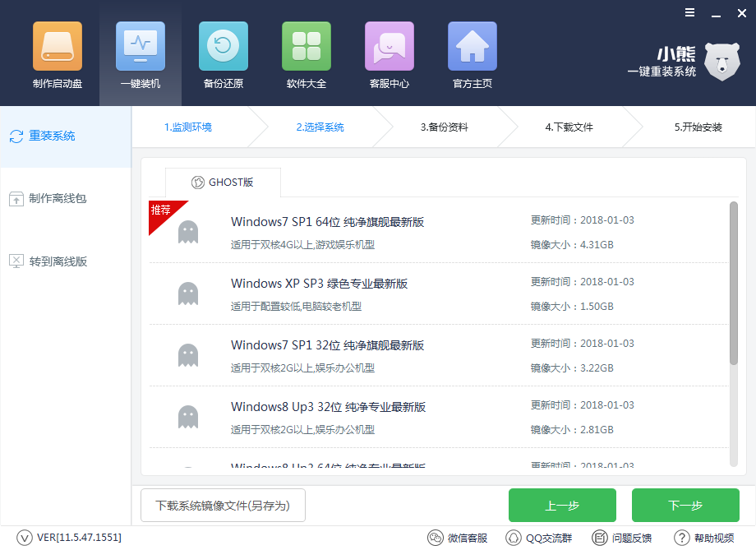This screenshot has height=550, width=756.
Task: Click the question mark icon for 帮助视频
Action: (682, 538)
